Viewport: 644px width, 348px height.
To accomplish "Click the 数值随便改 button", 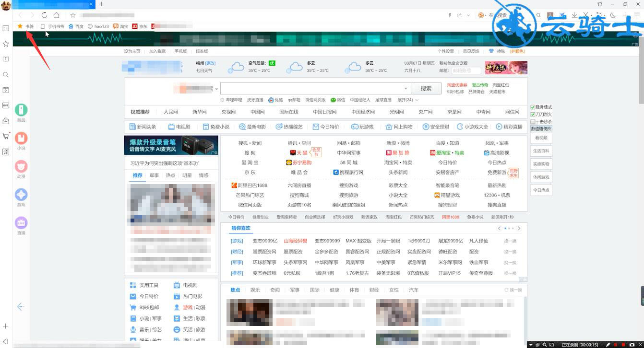I will point(541,129).
